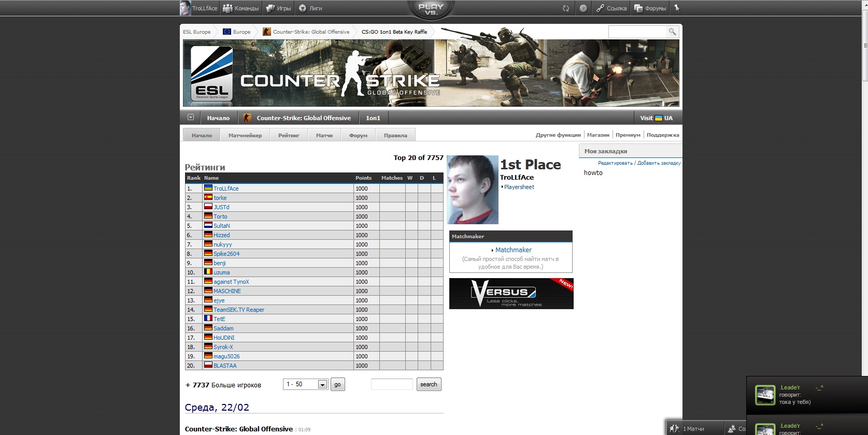
Task: Click the 1st Place player photo
Action: 473,190
